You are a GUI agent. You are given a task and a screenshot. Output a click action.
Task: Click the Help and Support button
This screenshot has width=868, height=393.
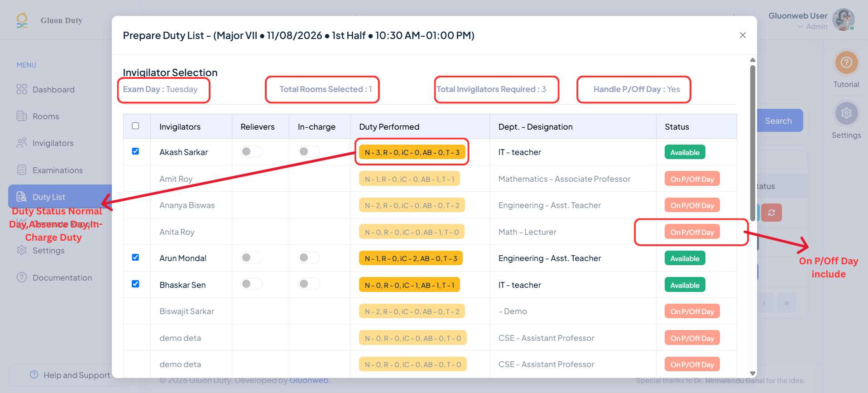coord(70,375)
